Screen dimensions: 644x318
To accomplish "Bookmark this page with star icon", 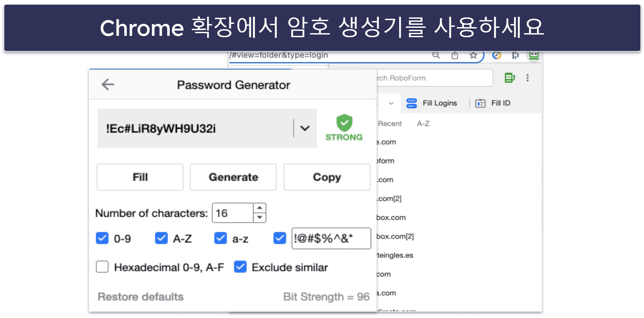I will pos(473,55).
